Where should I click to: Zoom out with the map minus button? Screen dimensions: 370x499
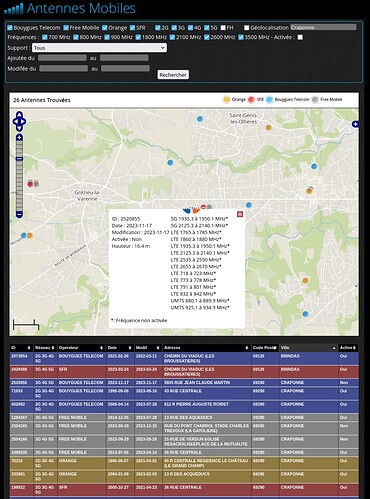click(x=19, y=214)
